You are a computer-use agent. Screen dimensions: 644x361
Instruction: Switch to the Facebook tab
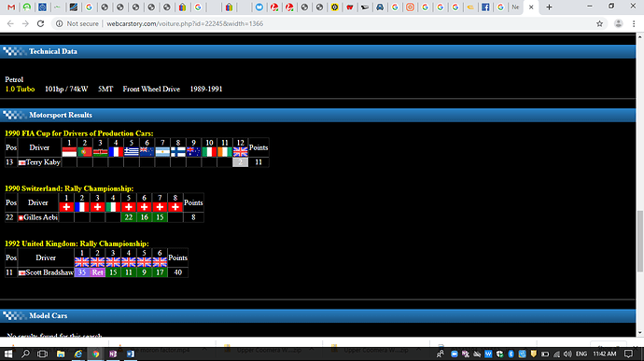tap(485, 7)
